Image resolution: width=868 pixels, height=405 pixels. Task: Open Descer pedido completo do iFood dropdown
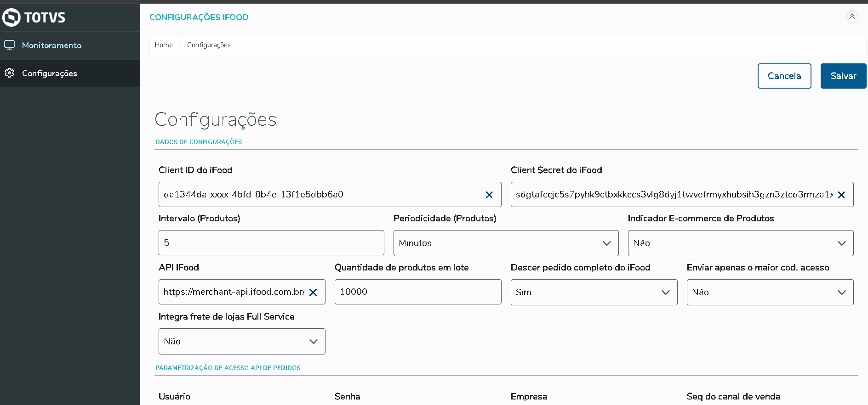[x=594, y=292]
